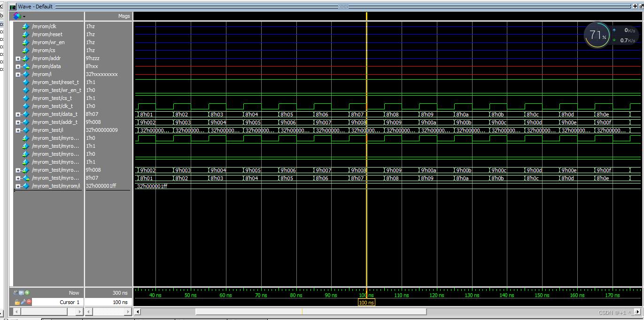
Task: Insert a new cursor with green plus
Action: point(27,292)
